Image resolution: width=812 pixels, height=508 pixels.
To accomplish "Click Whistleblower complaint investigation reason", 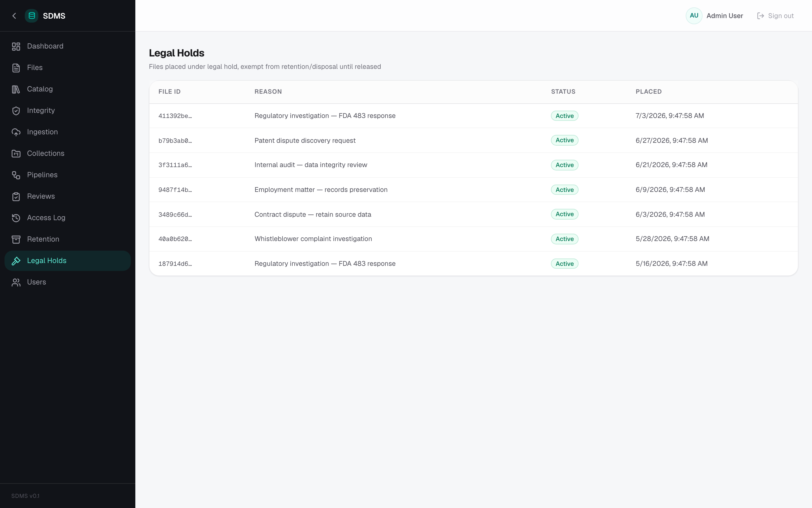I will tap(313, 239).
